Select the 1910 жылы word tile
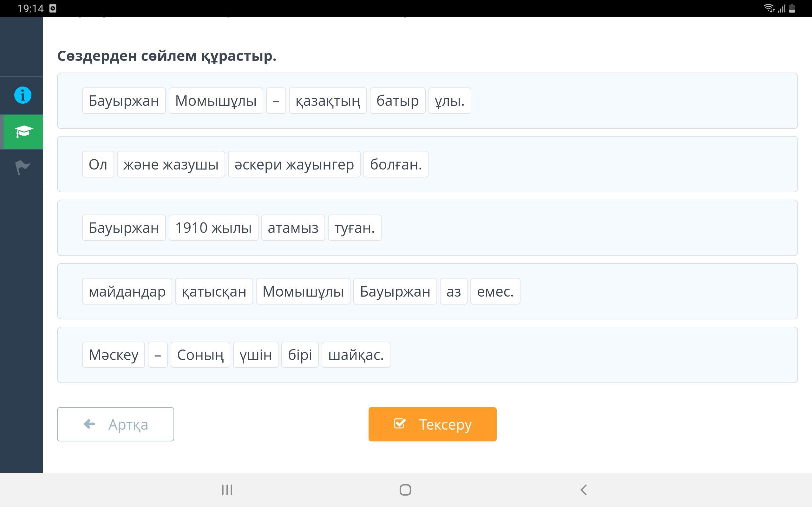 coord(213,228)
